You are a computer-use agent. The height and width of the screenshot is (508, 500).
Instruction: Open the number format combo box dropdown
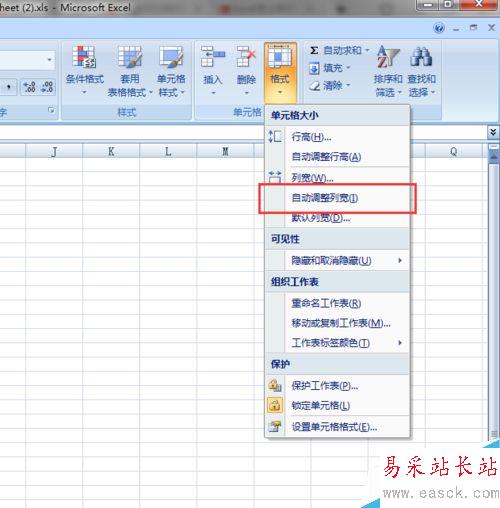(x=49, y=60)
